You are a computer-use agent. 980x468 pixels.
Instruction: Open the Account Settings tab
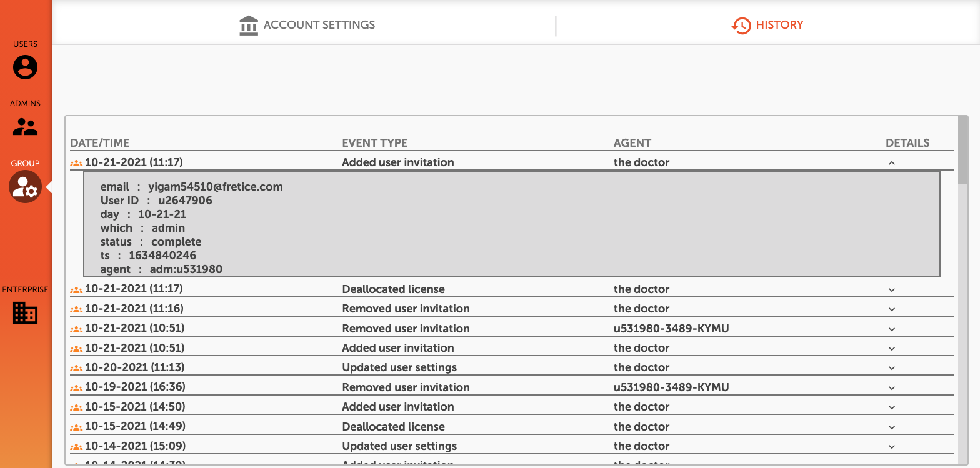[x=307, y=26]
